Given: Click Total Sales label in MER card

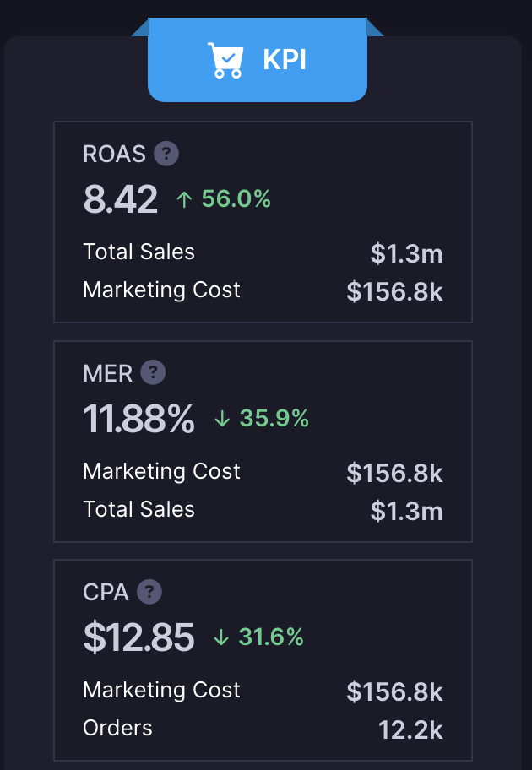Looking at the screenshot, I should pos(139,509).
